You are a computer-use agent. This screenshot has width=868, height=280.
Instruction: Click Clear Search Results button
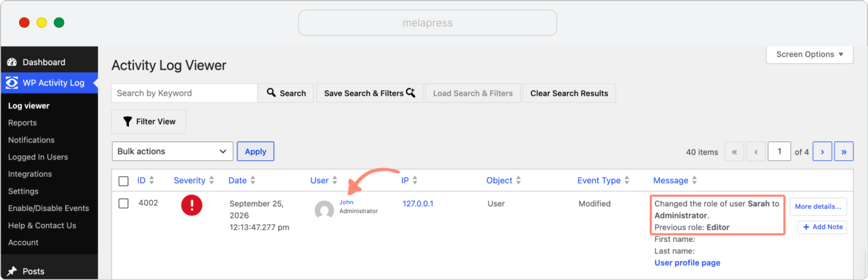[569, 93]
